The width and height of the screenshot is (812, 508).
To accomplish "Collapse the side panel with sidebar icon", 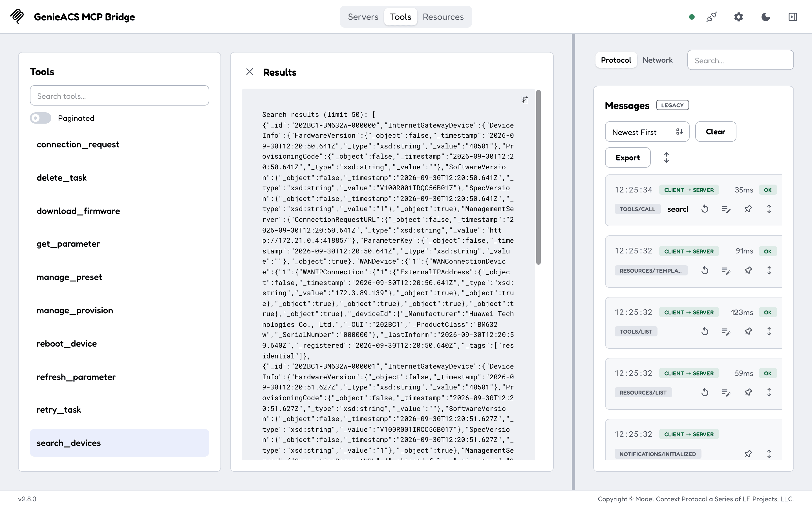I will [793, 17].
